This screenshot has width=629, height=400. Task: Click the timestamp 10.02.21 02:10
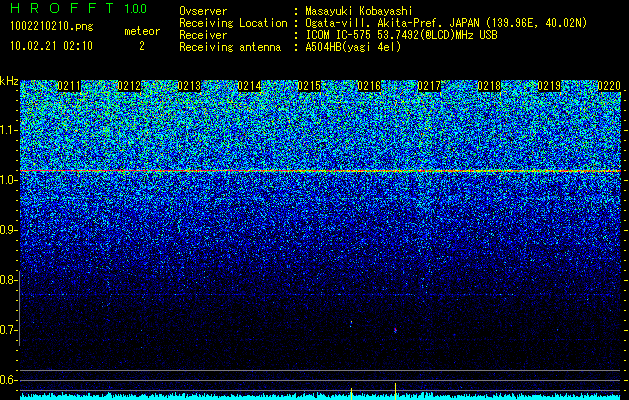[x=51, y=46]
